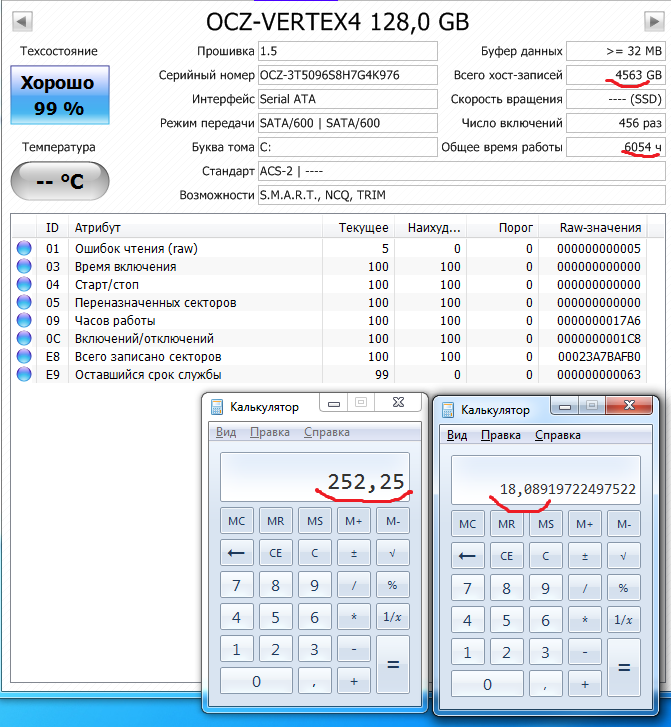Click divide button in right Calculator
The height and width of the screenshot is (727, 671).
point(585,588)
